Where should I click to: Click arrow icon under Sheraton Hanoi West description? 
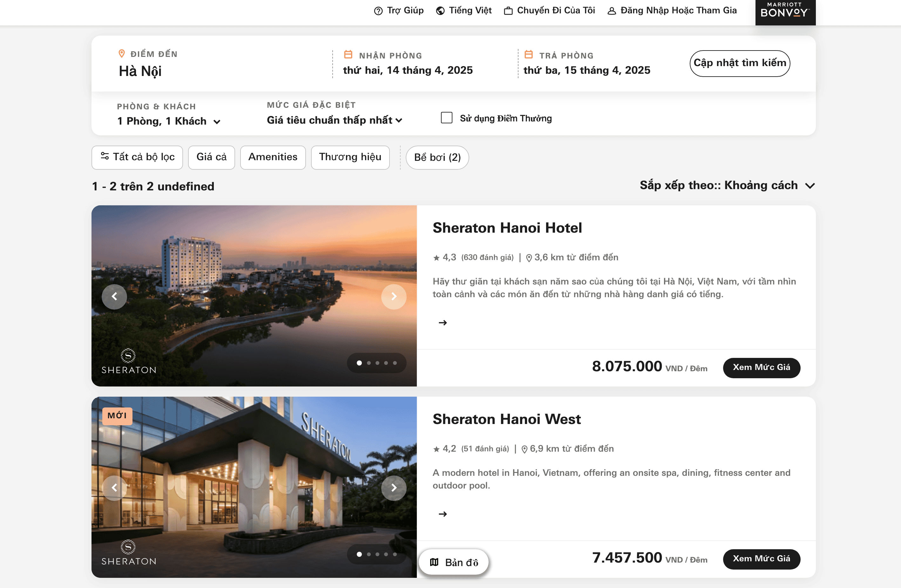442,514
